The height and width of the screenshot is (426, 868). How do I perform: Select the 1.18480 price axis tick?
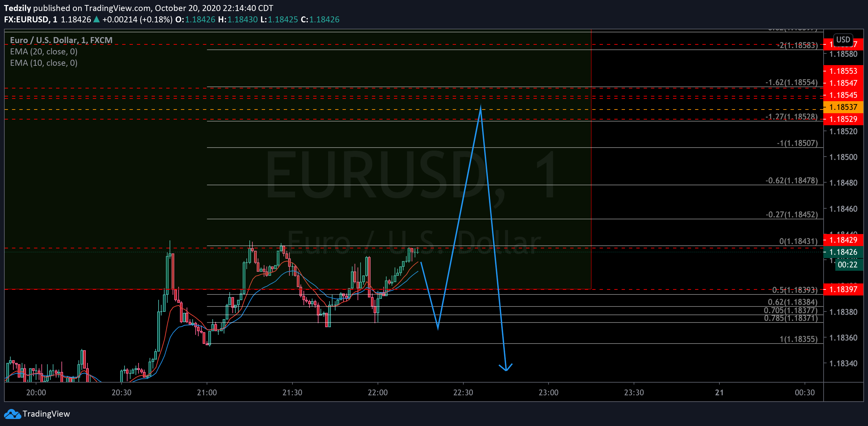(843, 183)
